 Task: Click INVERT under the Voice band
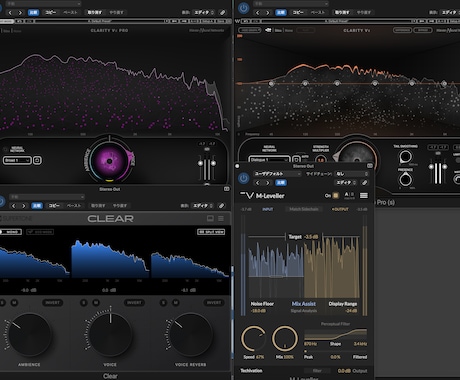click(134, 303)
